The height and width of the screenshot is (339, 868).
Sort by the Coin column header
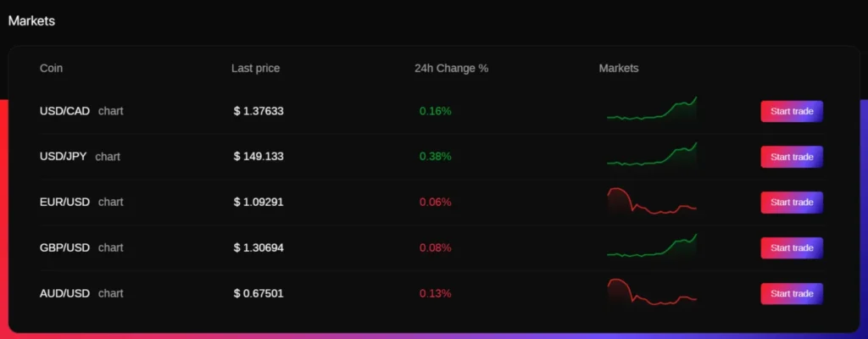(x=52, y=69)
